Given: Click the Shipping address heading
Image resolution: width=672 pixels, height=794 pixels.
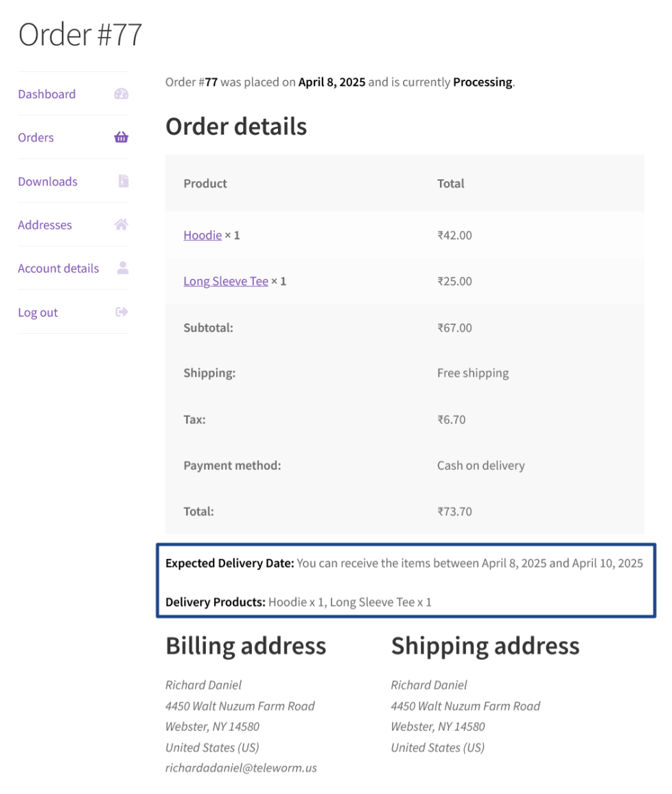Looking at the screenshot, I should (485, 646).
